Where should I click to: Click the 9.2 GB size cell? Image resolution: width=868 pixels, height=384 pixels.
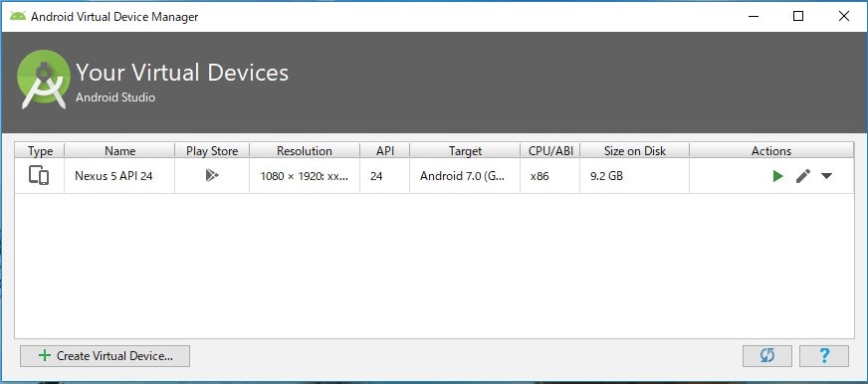pos(635,176)
